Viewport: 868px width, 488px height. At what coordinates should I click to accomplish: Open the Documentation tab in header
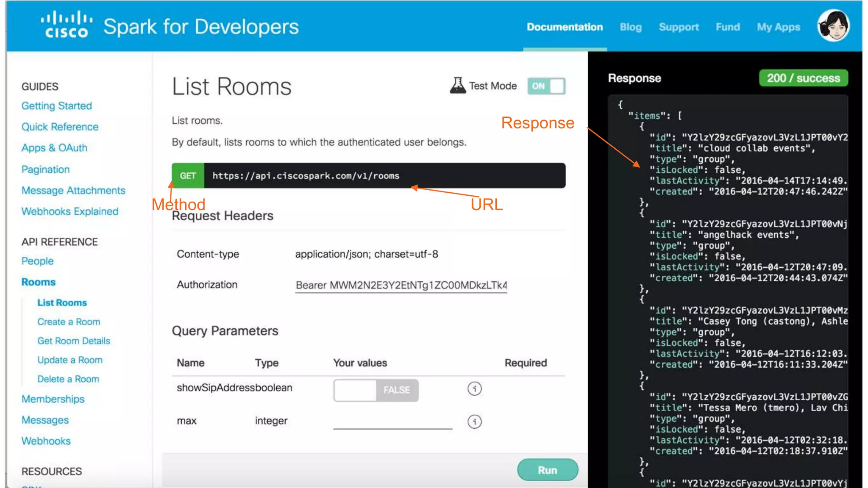[565, 27]
